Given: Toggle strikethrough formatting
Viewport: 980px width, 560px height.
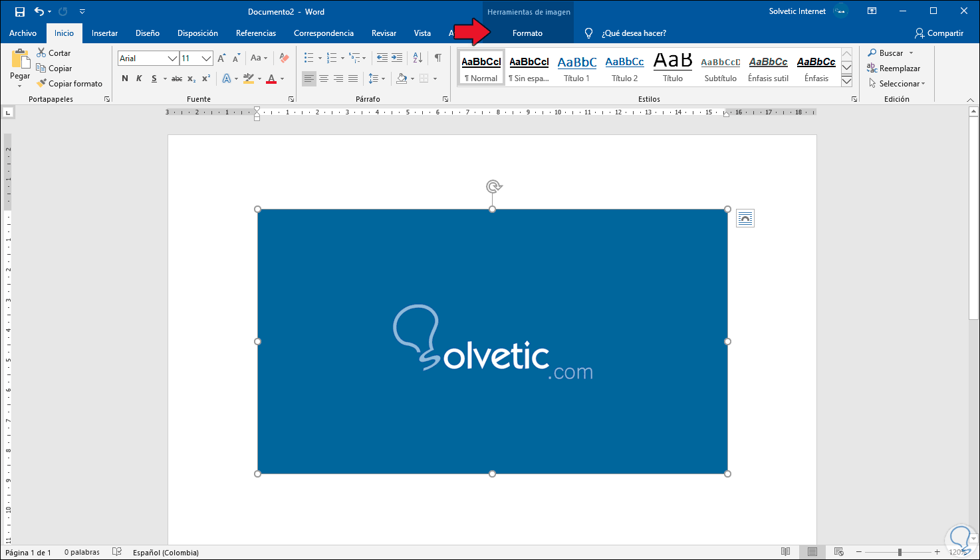Looking at the screenshot, I should tap(177, 78).
